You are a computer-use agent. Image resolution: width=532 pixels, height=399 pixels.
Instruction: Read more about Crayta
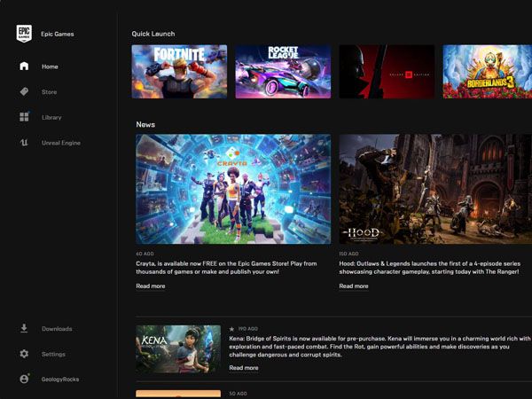[x=151, y=286]
